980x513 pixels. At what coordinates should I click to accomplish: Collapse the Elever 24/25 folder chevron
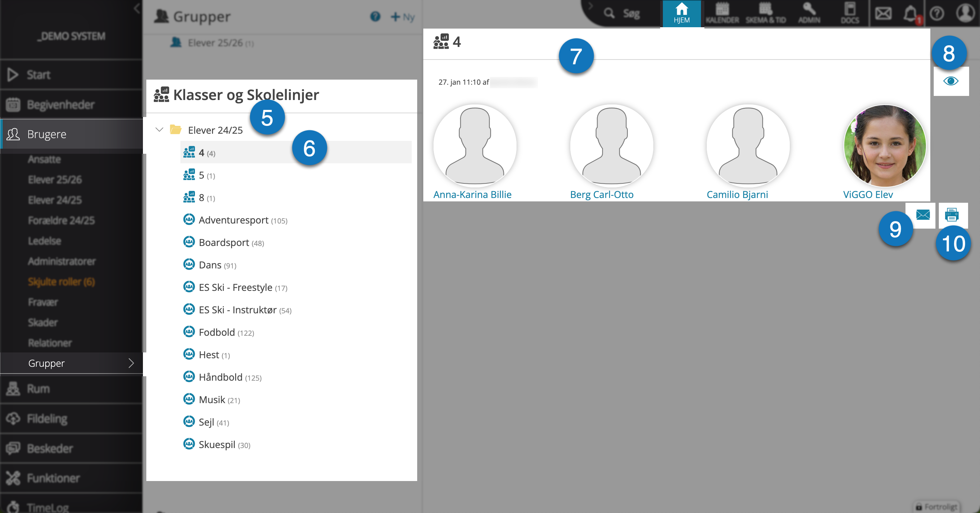click(159, 130)
